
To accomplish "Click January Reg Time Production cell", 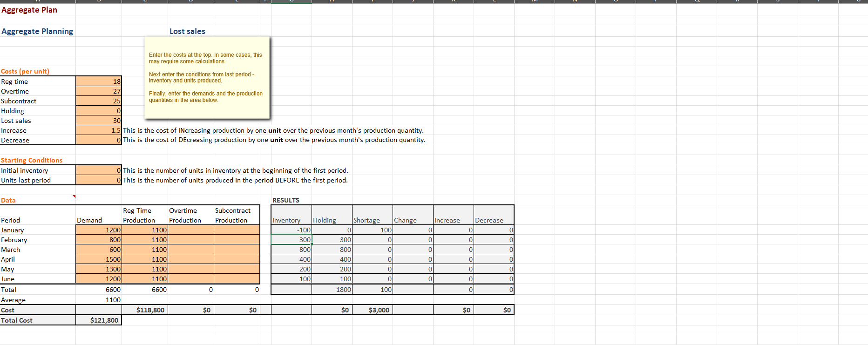I will 145,230.
